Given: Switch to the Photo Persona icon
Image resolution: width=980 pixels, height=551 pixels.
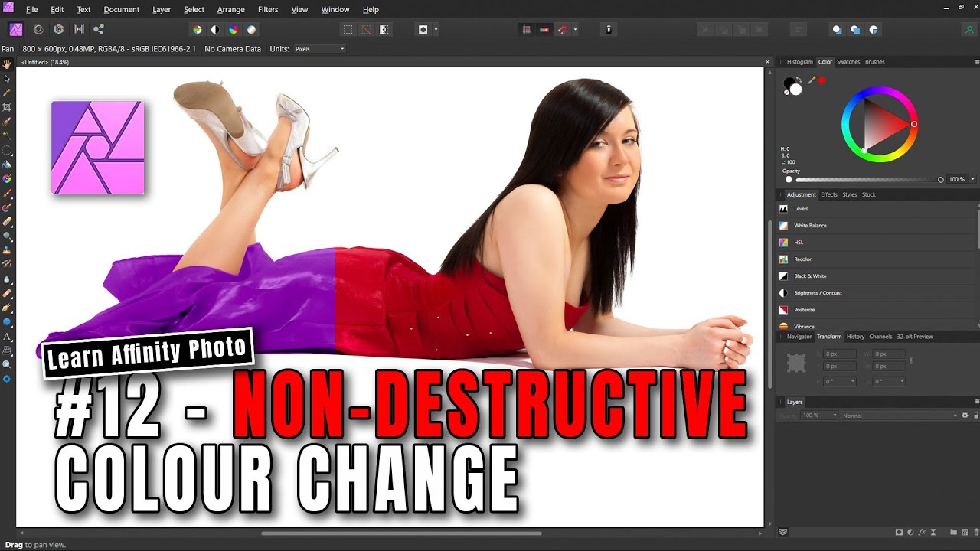Looking at the screenshot, I should point(15,29).
